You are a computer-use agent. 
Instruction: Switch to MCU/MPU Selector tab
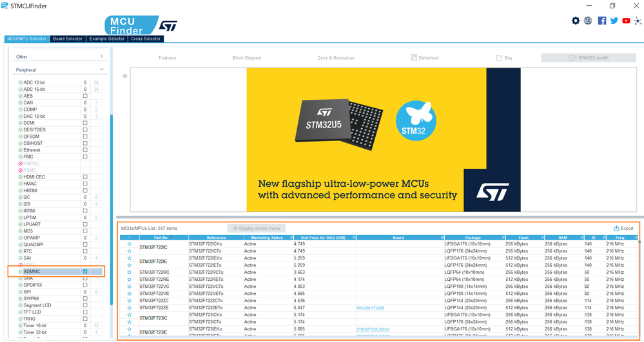click(26, 39)
